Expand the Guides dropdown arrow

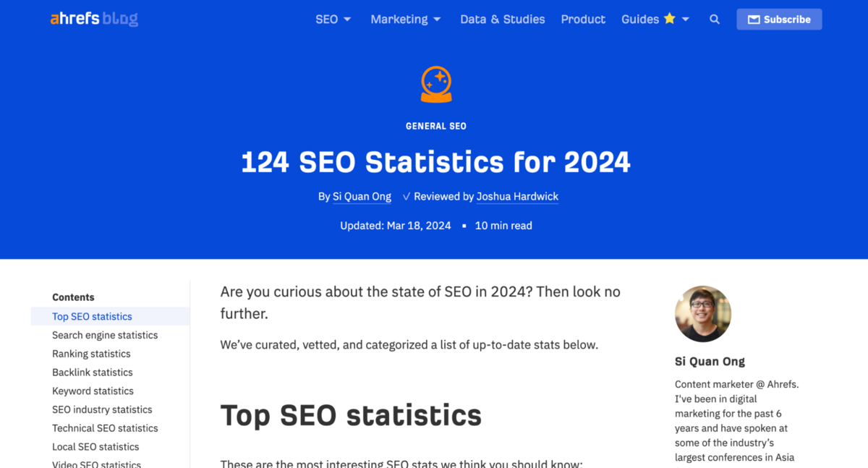click(x=686, y=20)
